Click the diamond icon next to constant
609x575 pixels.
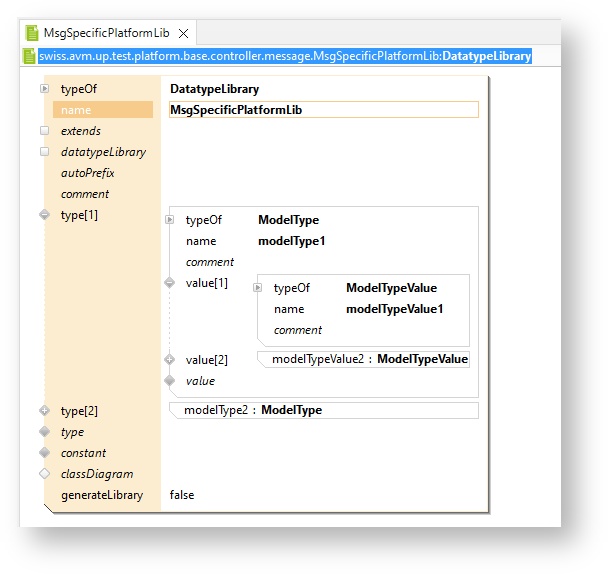44,453
